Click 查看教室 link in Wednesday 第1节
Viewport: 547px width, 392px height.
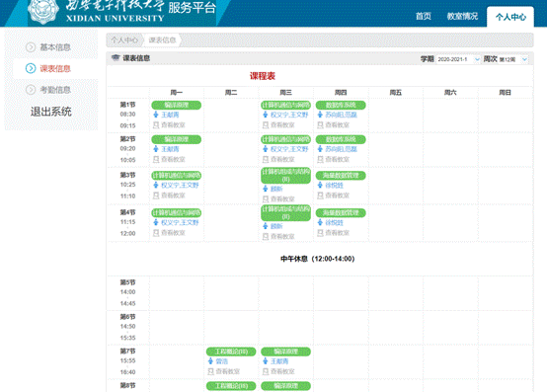click(x=282, y=124)
